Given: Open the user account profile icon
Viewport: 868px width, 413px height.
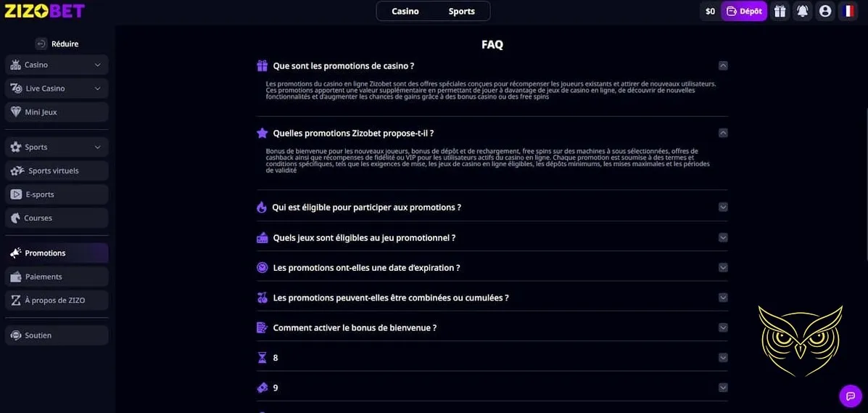Looking at the screenshot, I should (824, 11).
